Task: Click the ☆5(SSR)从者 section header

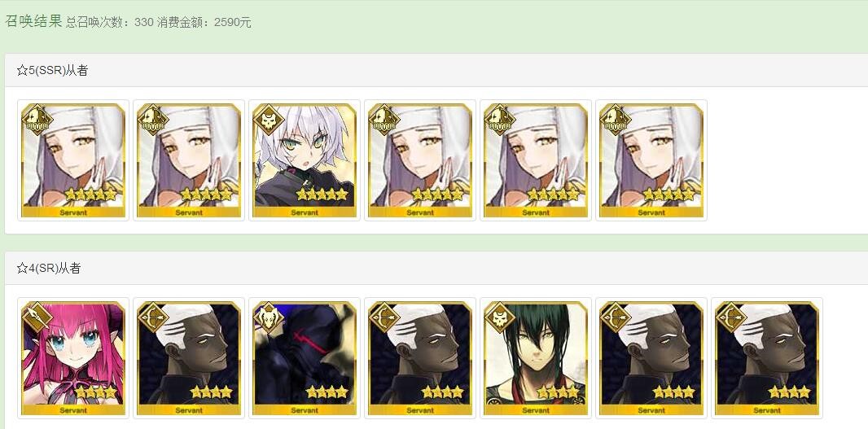Action: click(52, 70)
